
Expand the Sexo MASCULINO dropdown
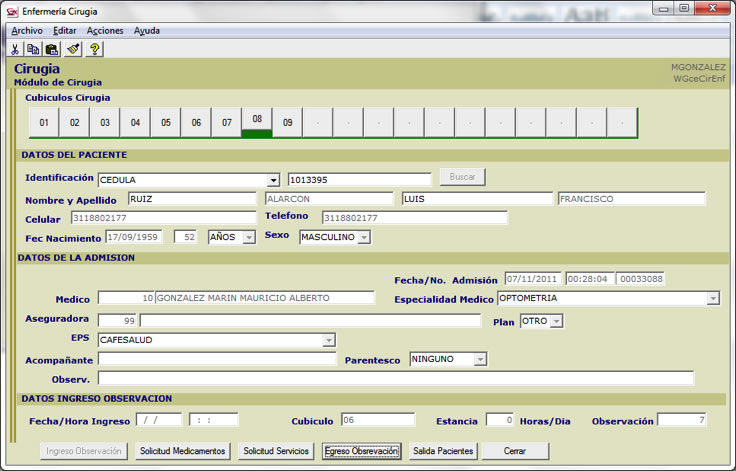364,238
